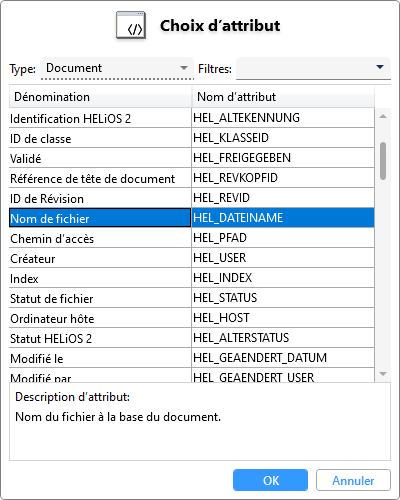The width and height of the screenshot is (400, 500).
Task: Click the code window icon beside the title
Action: pyautogui.click(x=131, y=25)
